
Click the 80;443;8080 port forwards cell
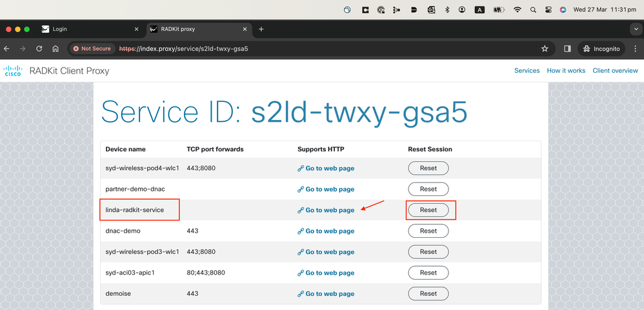click(206, 273)
